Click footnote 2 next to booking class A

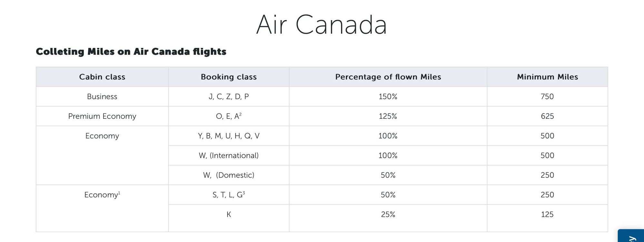pyautogui.click(x=240, y=114)
